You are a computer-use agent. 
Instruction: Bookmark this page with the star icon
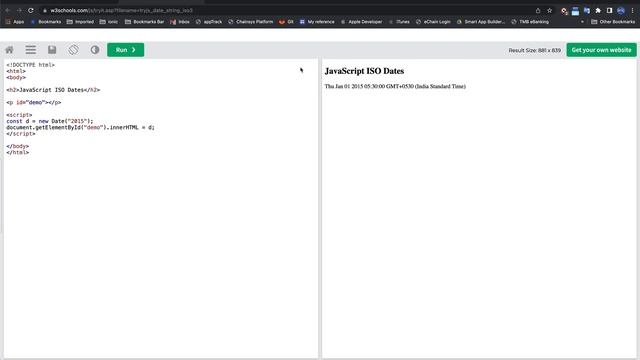tap(549, 11)
